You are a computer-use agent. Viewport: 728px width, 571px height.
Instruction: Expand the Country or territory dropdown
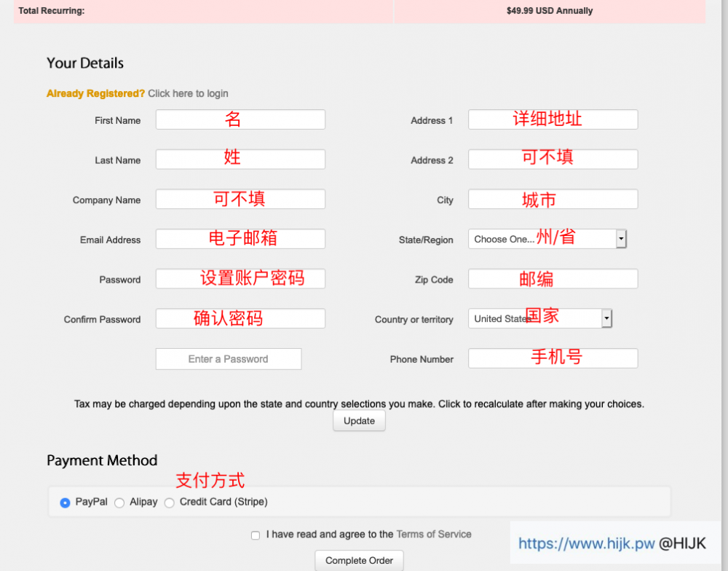pos(539,318)
